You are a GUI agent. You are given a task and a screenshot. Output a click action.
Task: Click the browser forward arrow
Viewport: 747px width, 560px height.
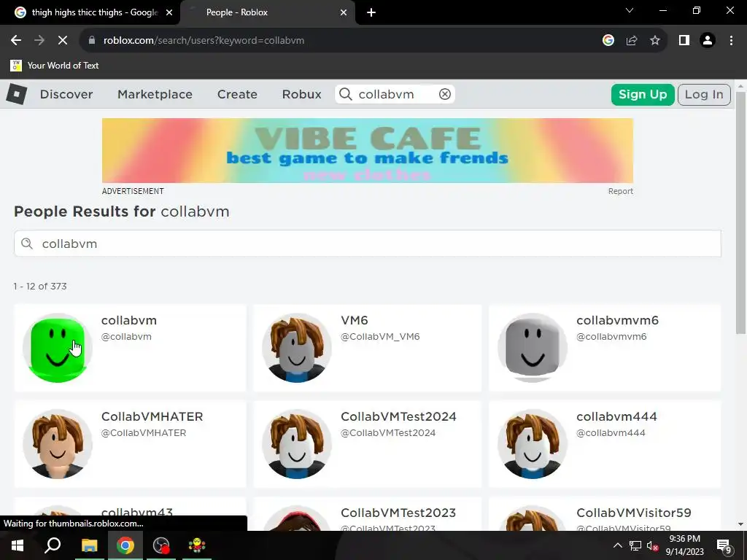tap(39, 41)
